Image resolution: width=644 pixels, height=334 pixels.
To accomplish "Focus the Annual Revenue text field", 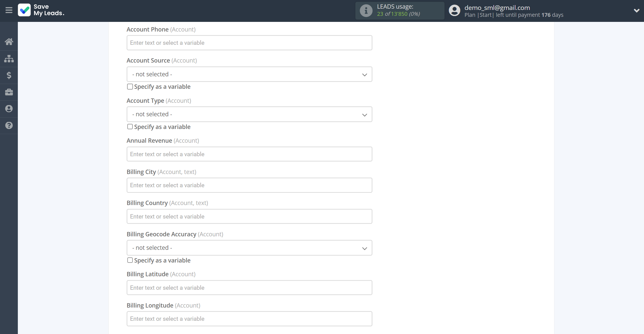I will pos(249,154).
